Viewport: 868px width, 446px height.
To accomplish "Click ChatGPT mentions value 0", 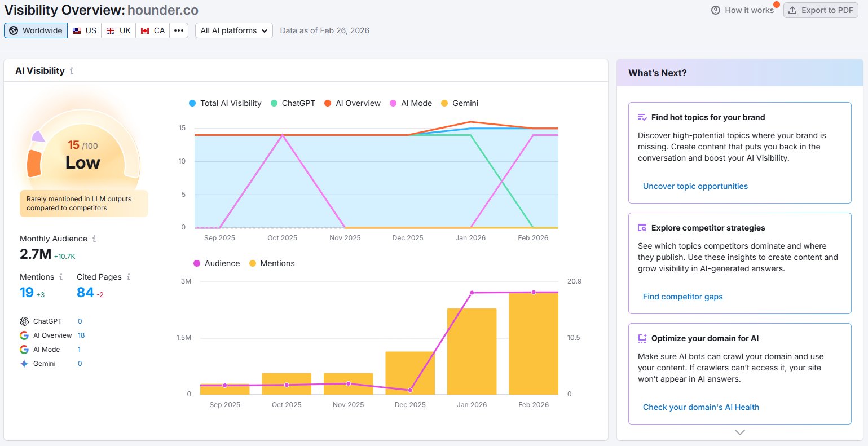I will point(80,321).
